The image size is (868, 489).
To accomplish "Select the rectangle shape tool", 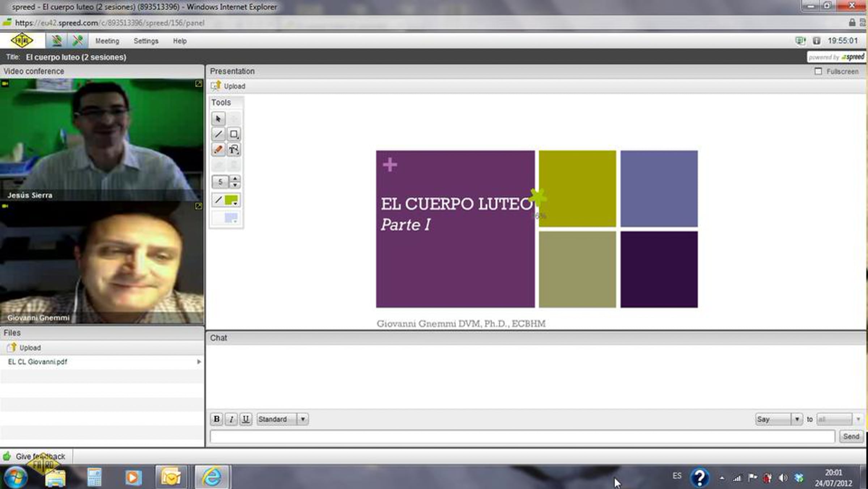I will pyautogui.click(x=234, y=134).
